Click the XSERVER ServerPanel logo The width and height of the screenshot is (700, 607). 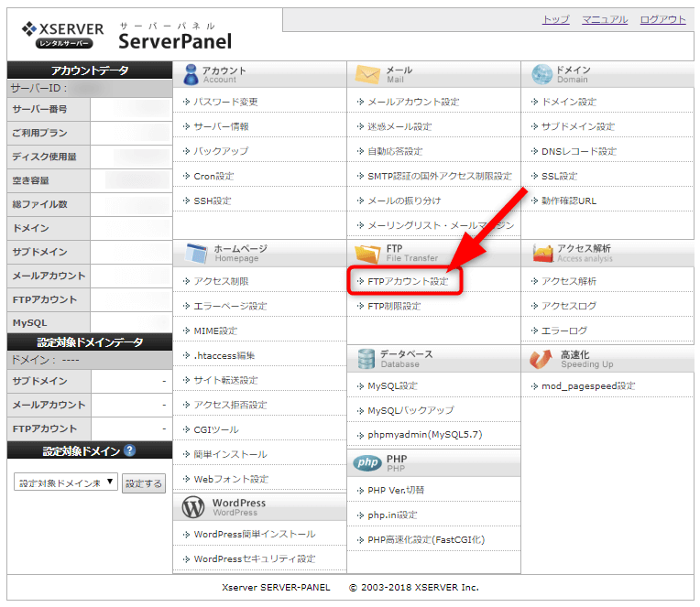point(126,35)
